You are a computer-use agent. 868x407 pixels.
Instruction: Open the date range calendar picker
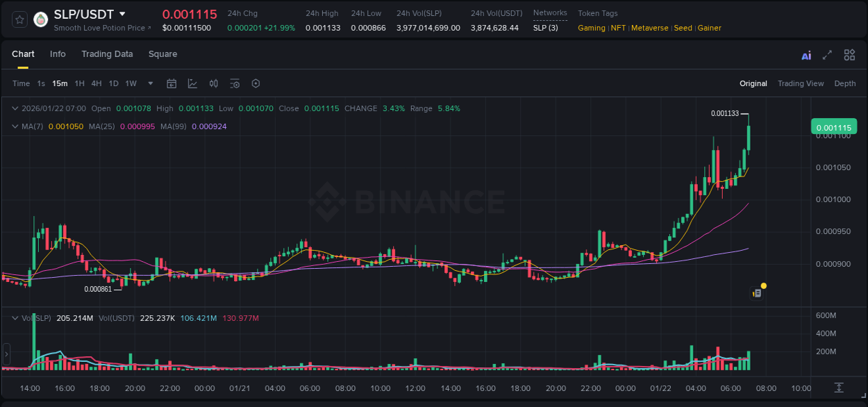(x=172, y=83)
